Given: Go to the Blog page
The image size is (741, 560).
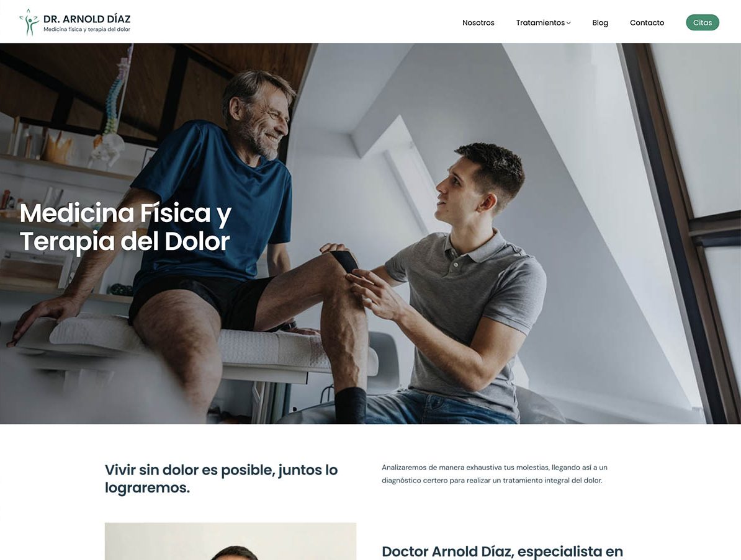Looking at the screenshot, I should point(600,23).
